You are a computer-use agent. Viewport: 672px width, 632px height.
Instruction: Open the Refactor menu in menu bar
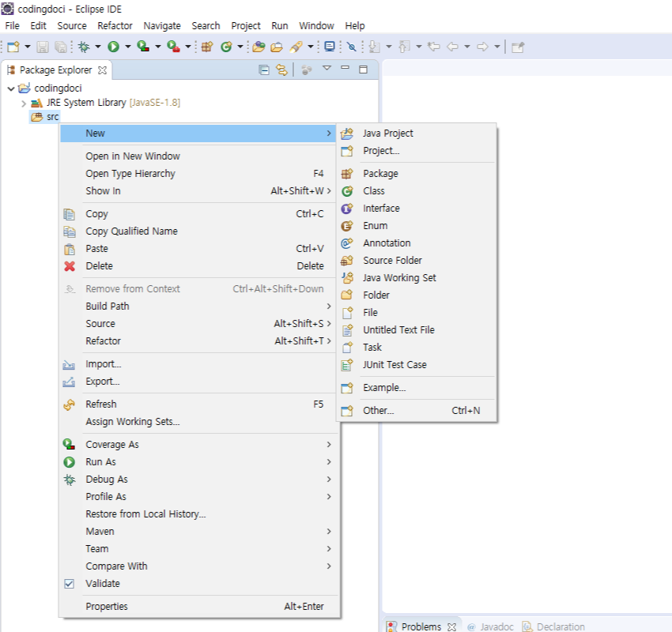pyautogui.click(x=115, y=26)
